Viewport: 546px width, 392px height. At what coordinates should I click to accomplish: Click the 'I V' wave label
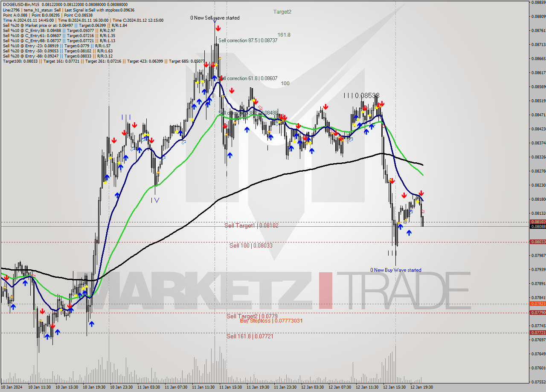pyautogui.click(x=155, y=200)
